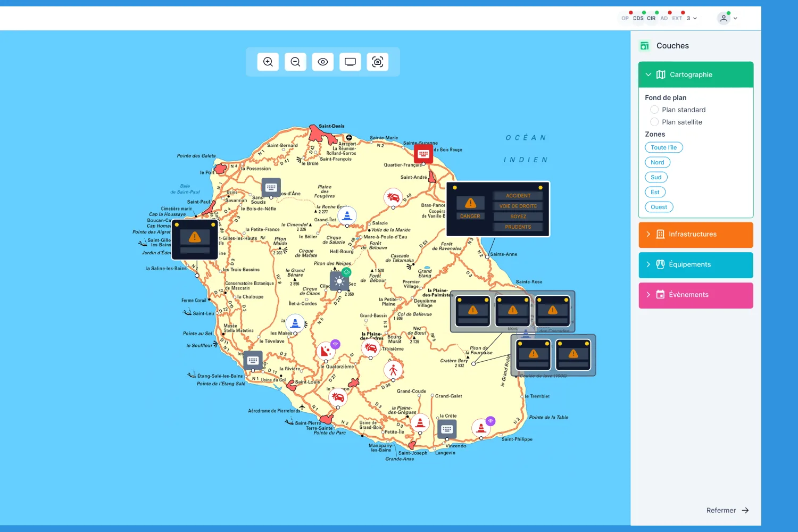Image resolution: width=798 pixels, height=532 pixels.
Task: Select the red cone marker near Petite-Île
Action: 420,423
